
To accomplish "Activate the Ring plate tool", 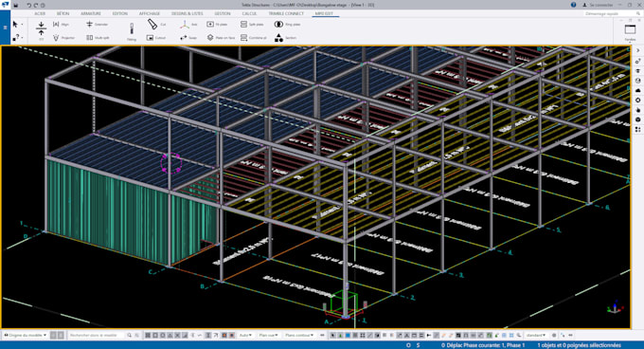I will tap(288, 25).
